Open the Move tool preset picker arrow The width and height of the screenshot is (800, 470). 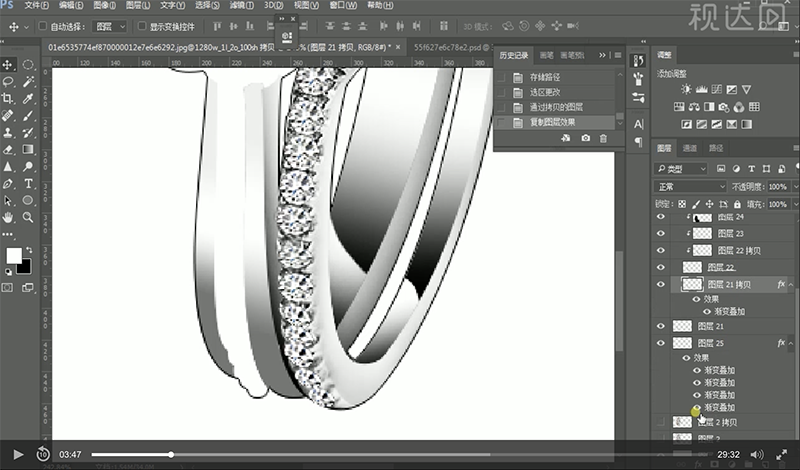pos(26,27)
